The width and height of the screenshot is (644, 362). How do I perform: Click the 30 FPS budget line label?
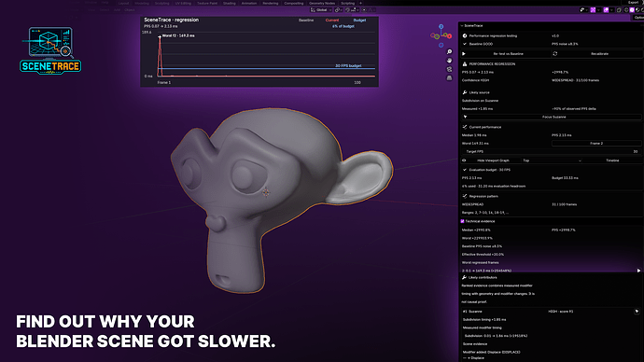point(348,65)
